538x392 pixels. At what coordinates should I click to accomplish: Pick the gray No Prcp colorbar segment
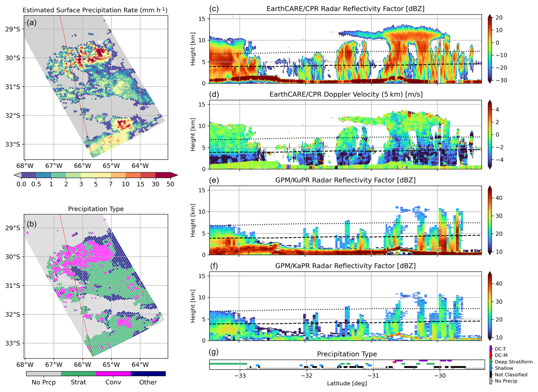[x=44, y=374]
